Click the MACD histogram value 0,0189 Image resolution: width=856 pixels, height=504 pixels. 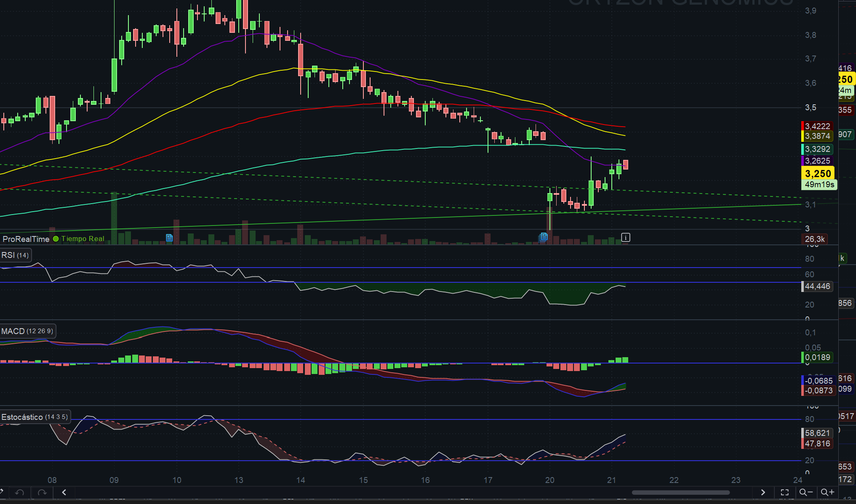[817, 358]
